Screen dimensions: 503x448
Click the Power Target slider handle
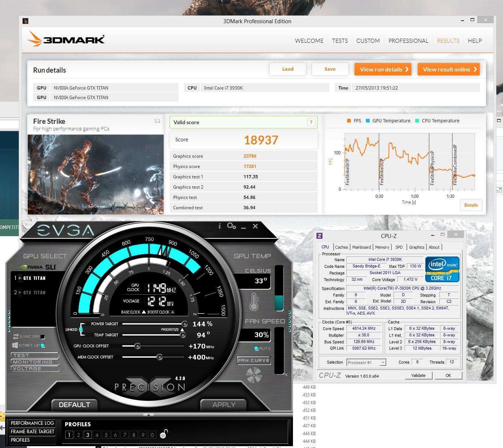[x=185, y=324]
